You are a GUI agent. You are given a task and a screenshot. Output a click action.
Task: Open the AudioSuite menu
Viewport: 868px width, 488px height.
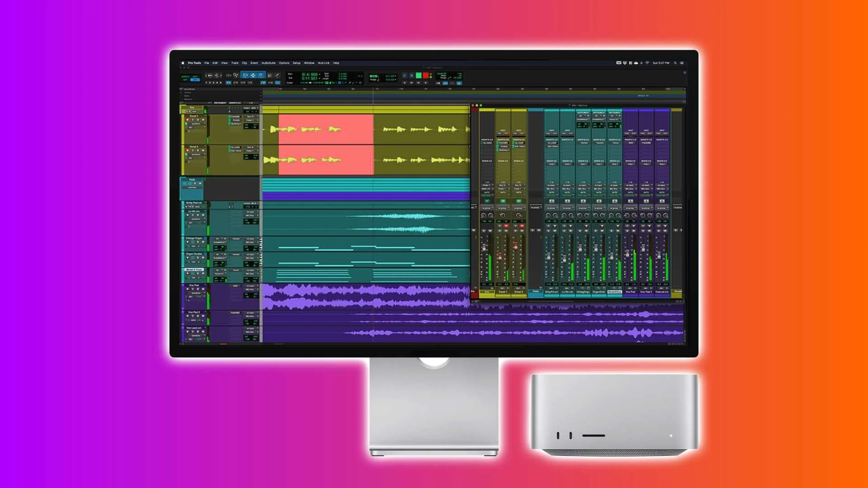[268, 63]
